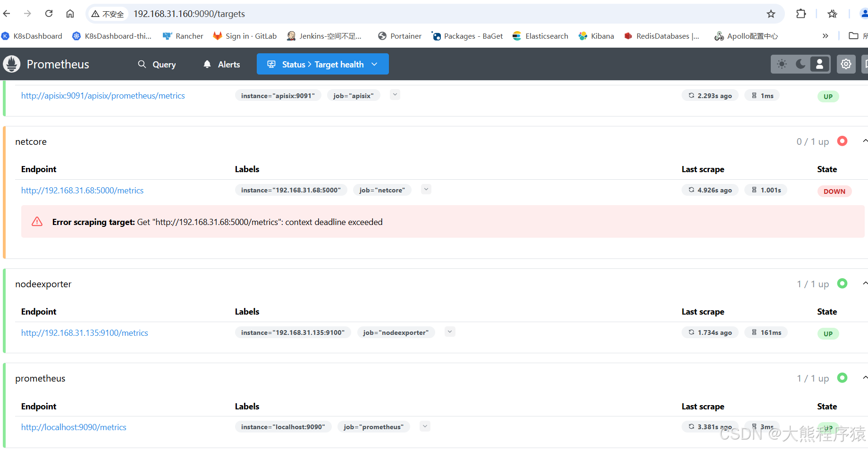Reload the targets page
The width and height of the screenshot is (868, 449).
[49, 14]
